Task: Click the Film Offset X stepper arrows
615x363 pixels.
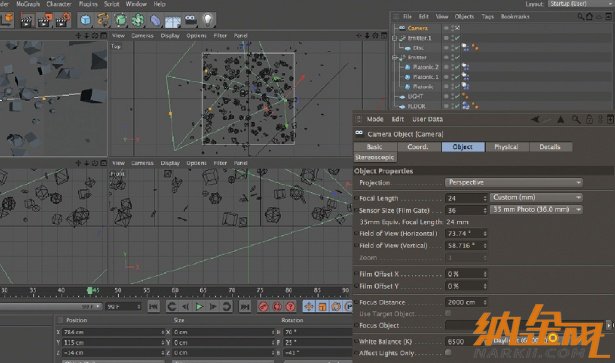Action: coord(485,274)
